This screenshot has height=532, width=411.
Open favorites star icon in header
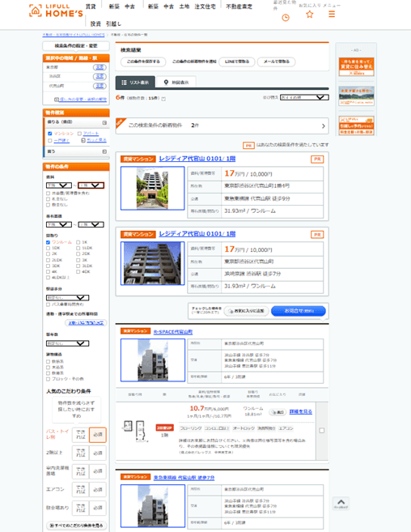[x=310, y=15]
